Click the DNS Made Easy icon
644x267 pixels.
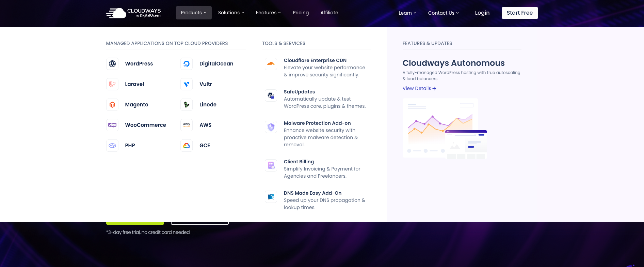271,196
